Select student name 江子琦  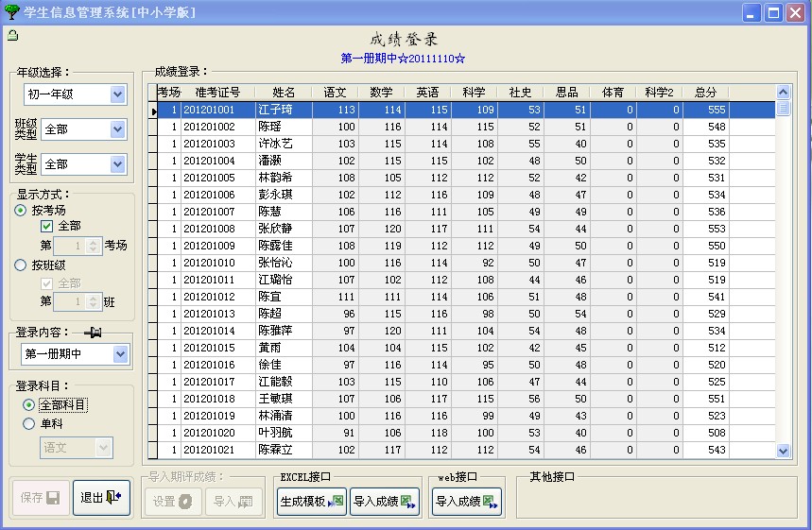coord(275,110)
